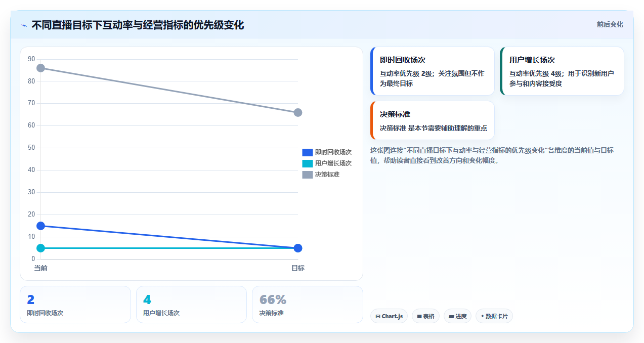This screenshot has height=343, width=644.
Task: Select the Chart.js tag chip
Action: click(x=389, y=316)
